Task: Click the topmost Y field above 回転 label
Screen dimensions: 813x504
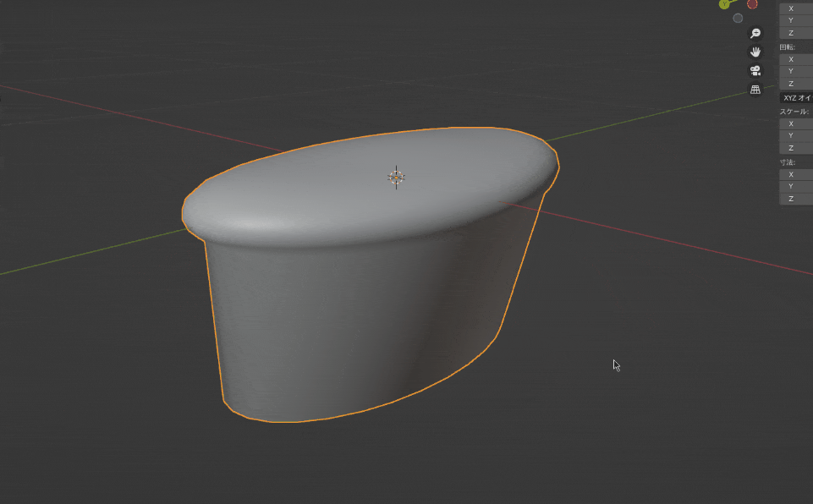Action: (796, 20)
